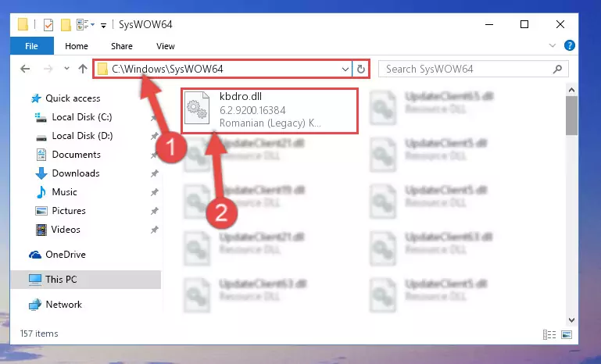Go up one folder level
The image size is (601, 364).
(x=83, y=69)
